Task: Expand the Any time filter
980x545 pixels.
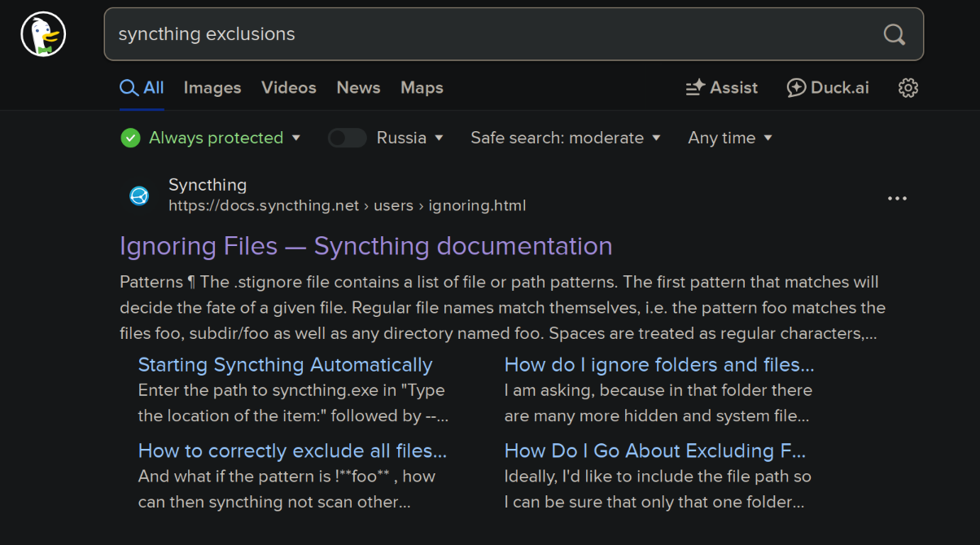Action: pos(729,138)
